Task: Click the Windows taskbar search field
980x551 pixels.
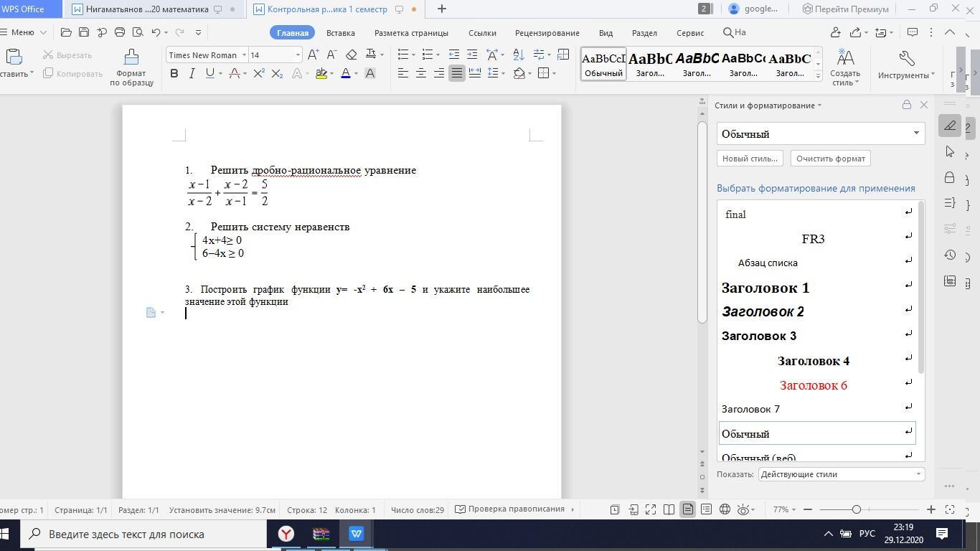Action: (143, 534)
